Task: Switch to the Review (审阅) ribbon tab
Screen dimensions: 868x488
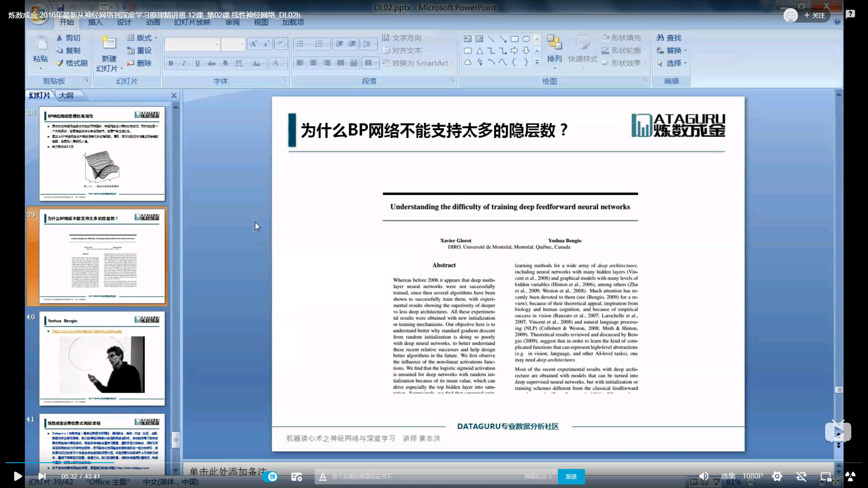Action: point(232,22)
